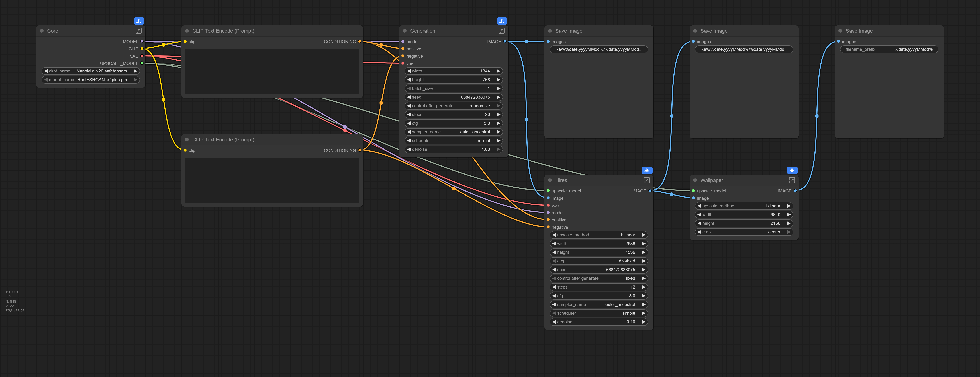
Task: Click the upper CLIP Text Encode prompt box
Action: 272,71
